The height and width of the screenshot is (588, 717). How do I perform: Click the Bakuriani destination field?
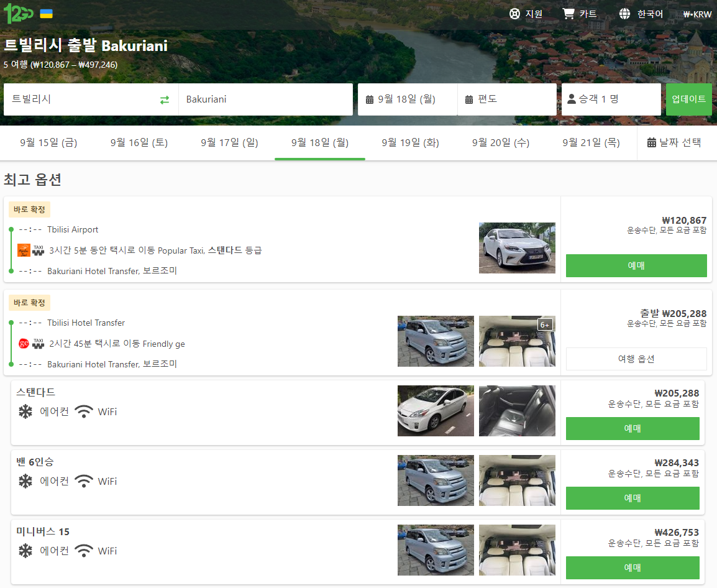(x=266, y=99)
